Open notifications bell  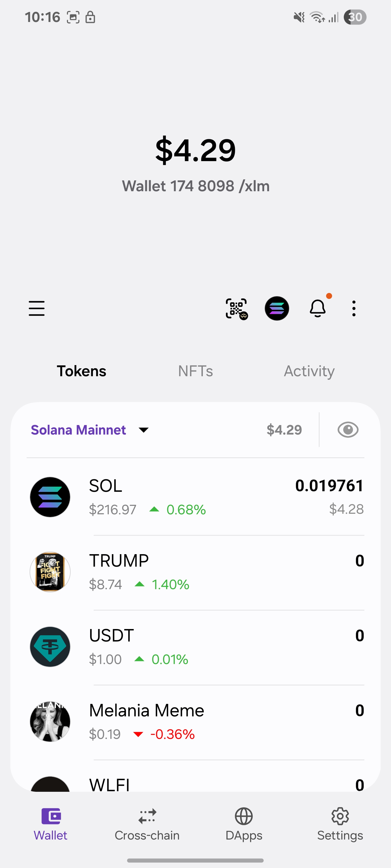pyautogui.click(x=317, y=308)
